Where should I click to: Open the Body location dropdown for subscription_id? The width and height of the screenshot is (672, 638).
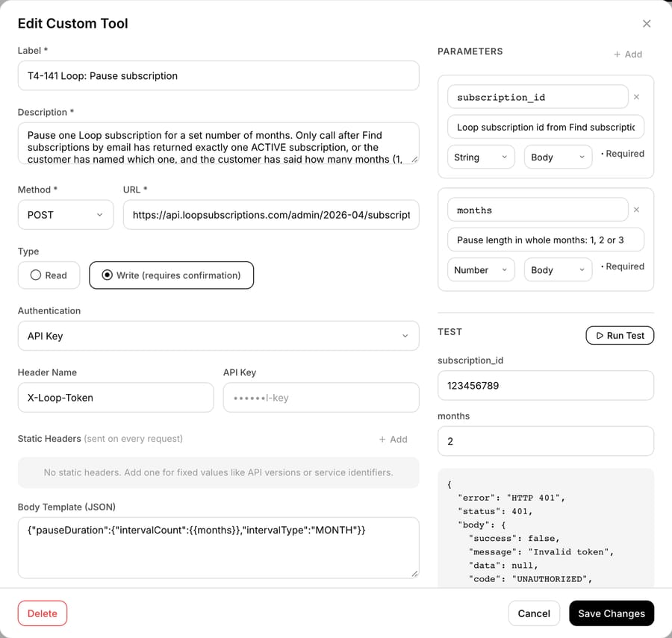558,157
